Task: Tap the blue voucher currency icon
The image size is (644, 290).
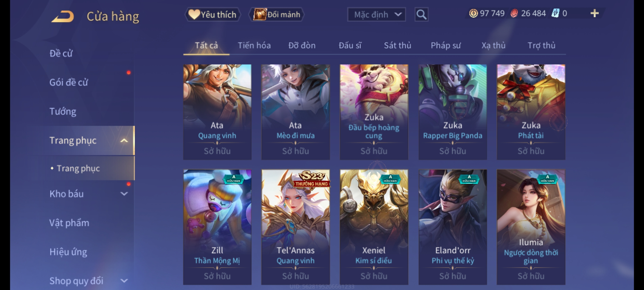Action: (x=555, y=13)
